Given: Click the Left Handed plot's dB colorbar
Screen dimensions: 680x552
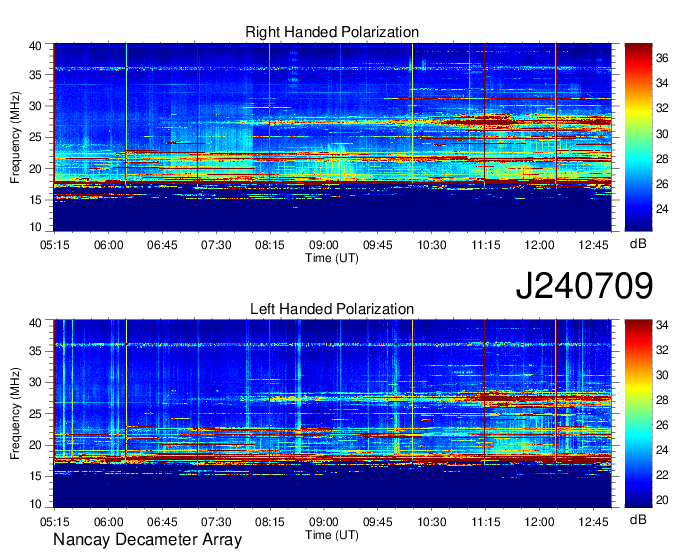Looking at the screenshot, I should 638,414.
